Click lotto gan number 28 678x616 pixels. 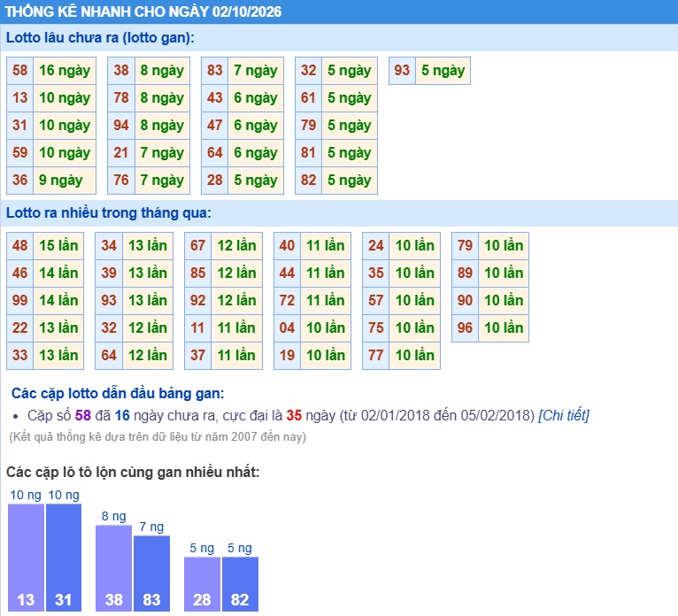coord(214,181)
